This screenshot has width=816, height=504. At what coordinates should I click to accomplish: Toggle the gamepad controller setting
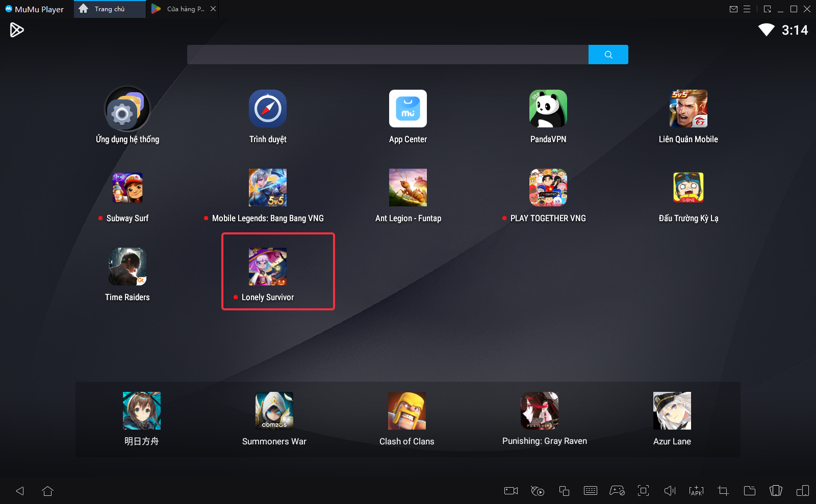(x=617, y=491)
